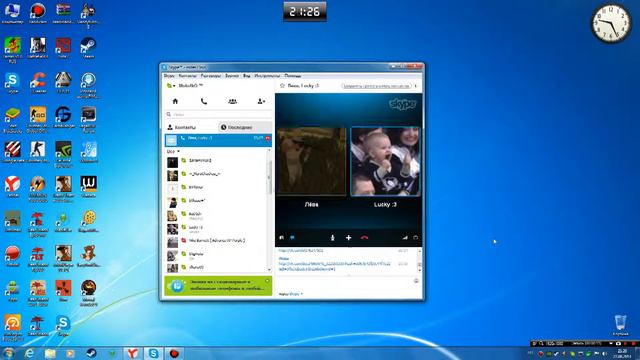End the call with red hang-up button
The height and width of the screenshot is (360, 640).
[x=364, y=238]
